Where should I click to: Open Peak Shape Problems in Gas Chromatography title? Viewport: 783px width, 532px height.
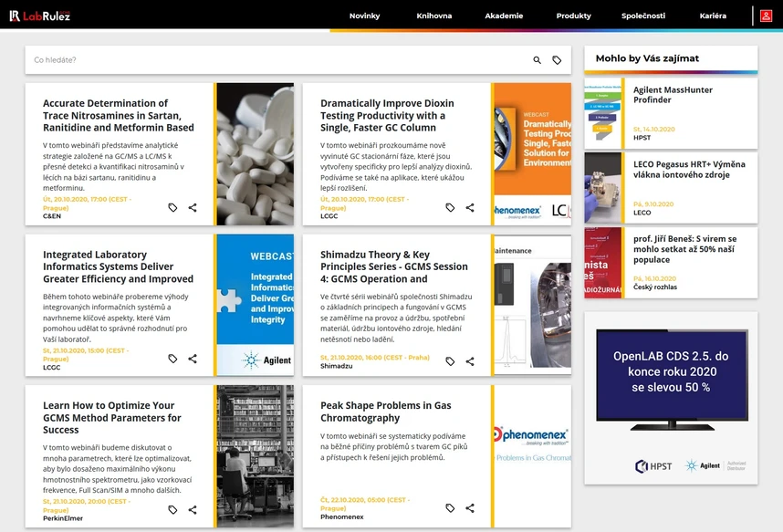pyautogui.click(x=385, y=412)
